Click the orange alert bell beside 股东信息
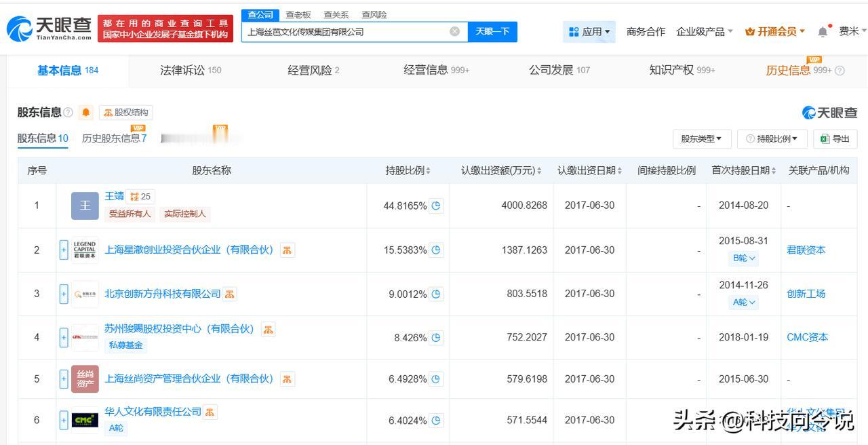The height and width of the screenshot is (445, 868). click(86, 112)
